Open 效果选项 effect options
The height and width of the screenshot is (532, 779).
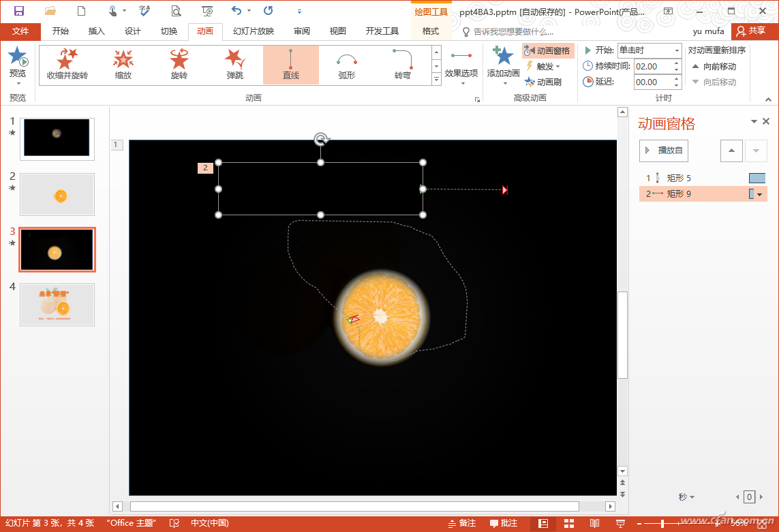click(x=461, y=66)
